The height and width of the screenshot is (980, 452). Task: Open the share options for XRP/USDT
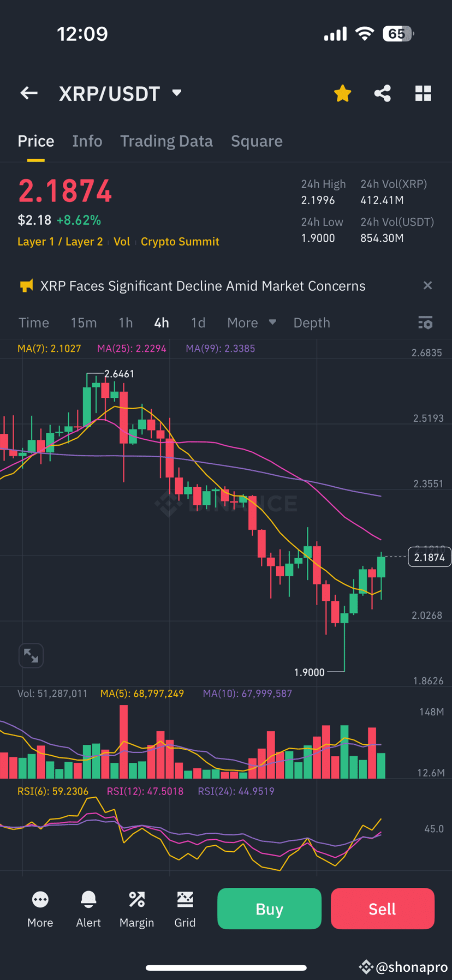coord(382,93)
